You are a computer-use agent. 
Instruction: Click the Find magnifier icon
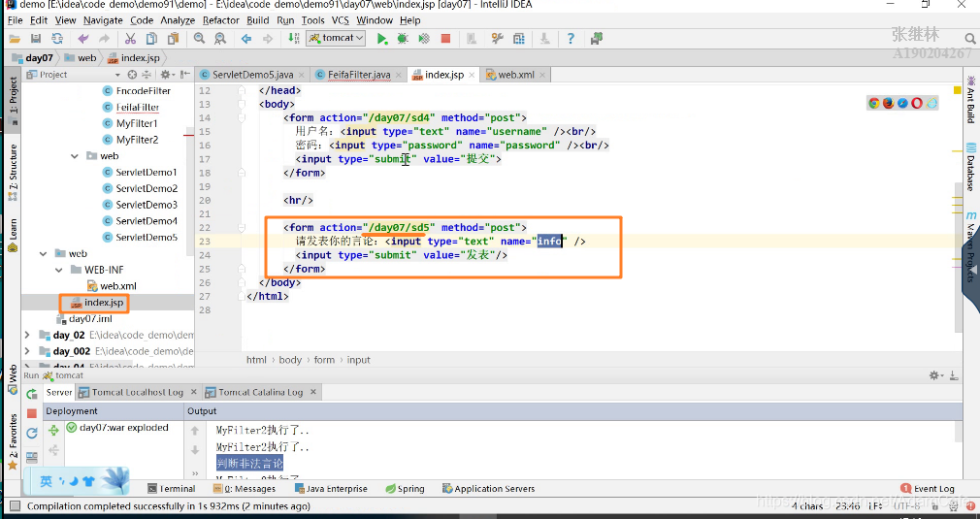(199, 39)
